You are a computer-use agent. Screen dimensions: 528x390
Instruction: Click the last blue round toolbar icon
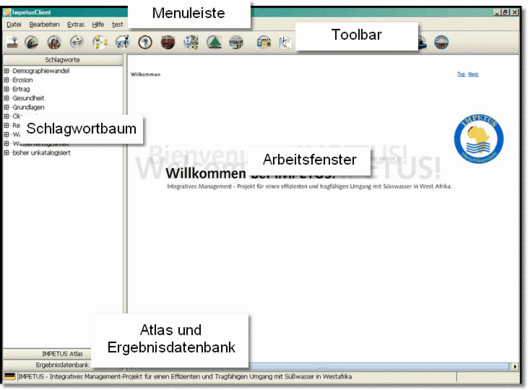coord(441,42)
